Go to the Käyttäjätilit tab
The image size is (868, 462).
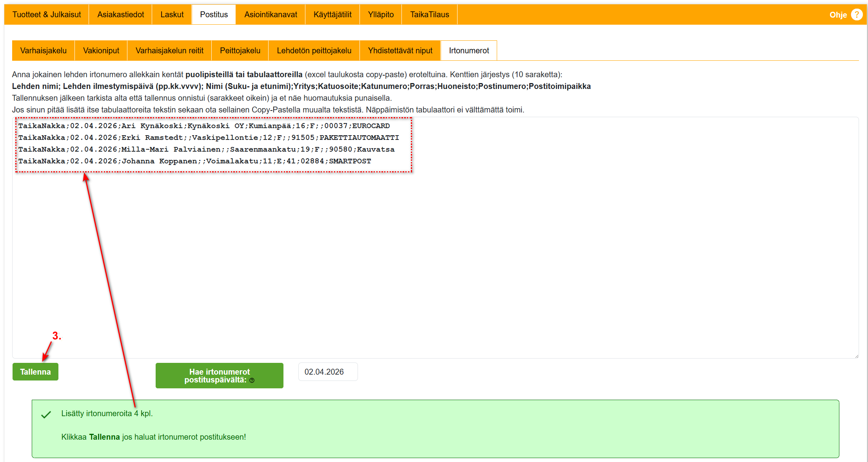point(332,14)
